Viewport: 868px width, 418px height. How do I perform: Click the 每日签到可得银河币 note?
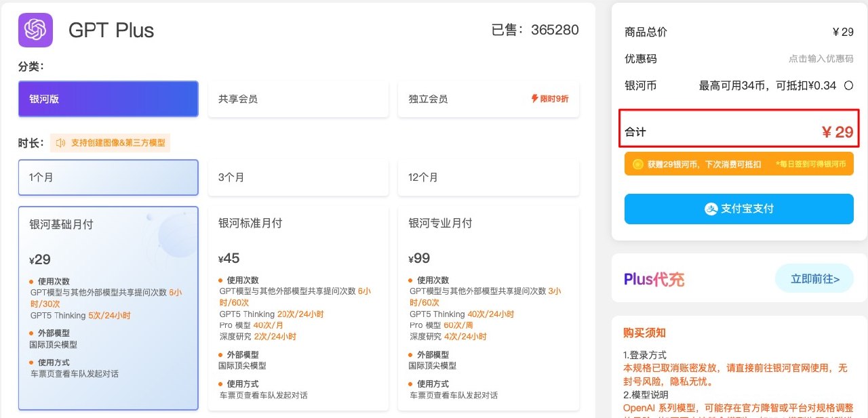pyautogui.click(x=811, y=164)
